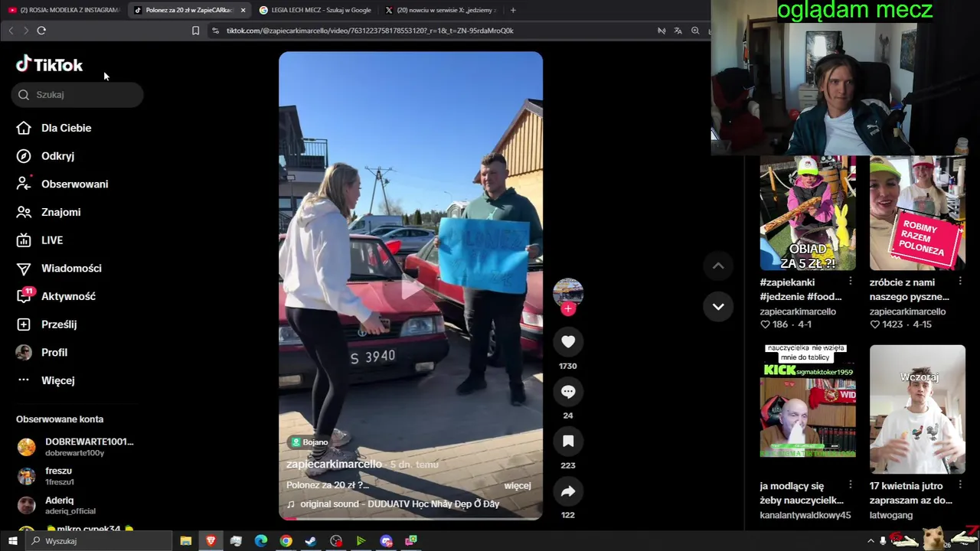Click the Windows Wyszukaj search box

[99, 541]
